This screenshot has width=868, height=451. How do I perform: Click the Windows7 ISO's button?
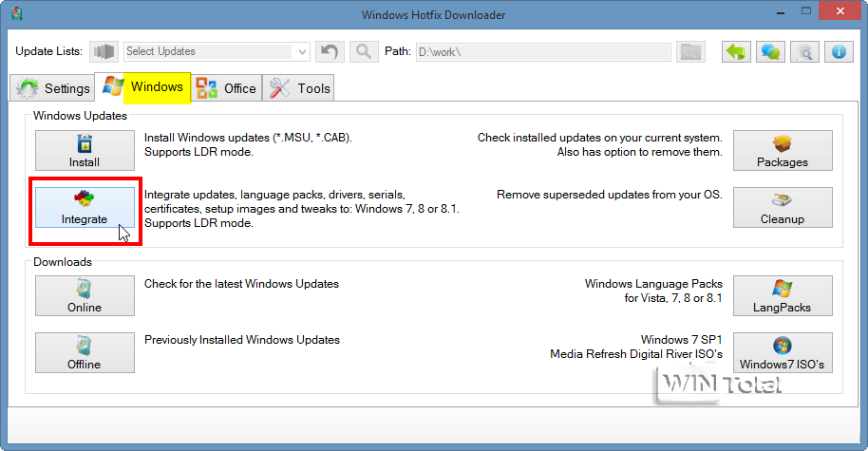coord(783,352)
